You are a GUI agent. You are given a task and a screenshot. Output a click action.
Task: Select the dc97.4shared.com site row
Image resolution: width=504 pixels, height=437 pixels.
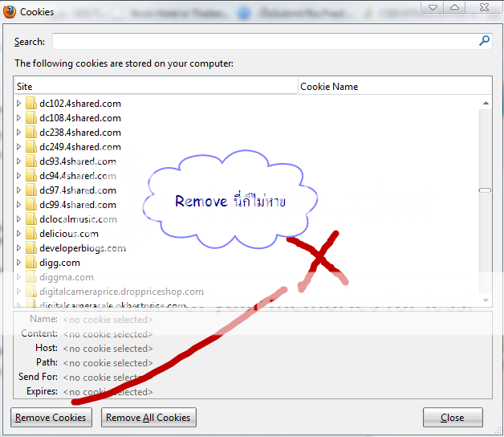pyautogui.click(x=77, y=190)
